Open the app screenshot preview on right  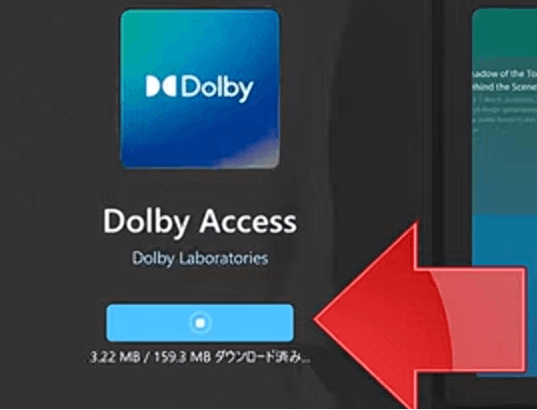(x=504, y=192)
